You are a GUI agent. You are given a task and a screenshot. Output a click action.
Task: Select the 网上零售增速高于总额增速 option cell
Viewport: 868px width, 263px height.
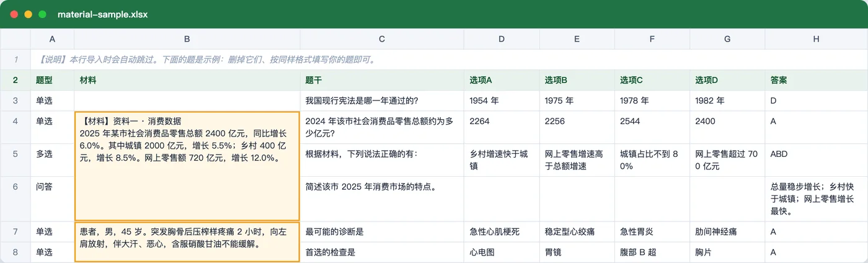[x=577, y=160]
